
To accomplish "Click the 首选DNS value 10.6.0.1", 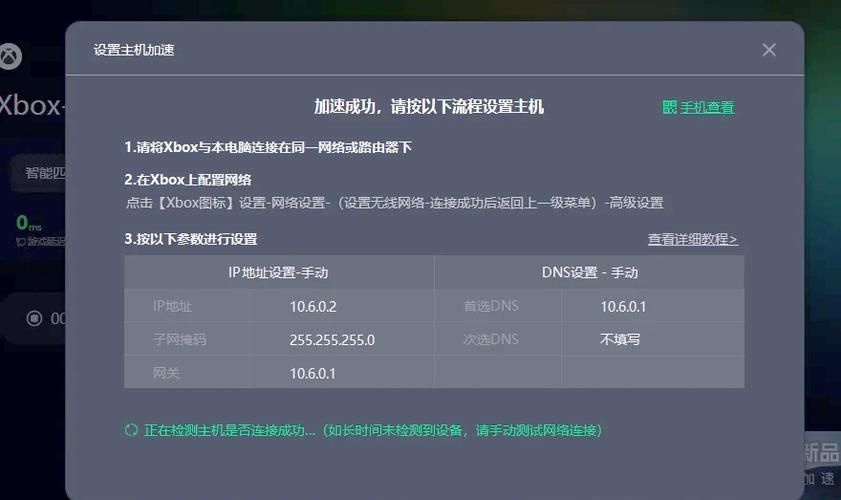I will pos(623,306).
